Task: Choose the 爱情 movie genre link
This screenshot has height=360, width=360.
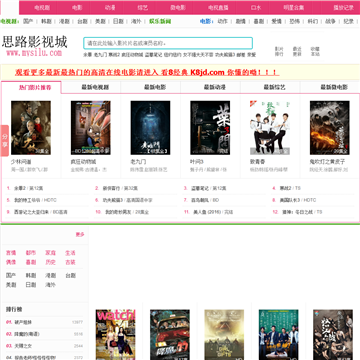Action: click(x=277, y=21)
